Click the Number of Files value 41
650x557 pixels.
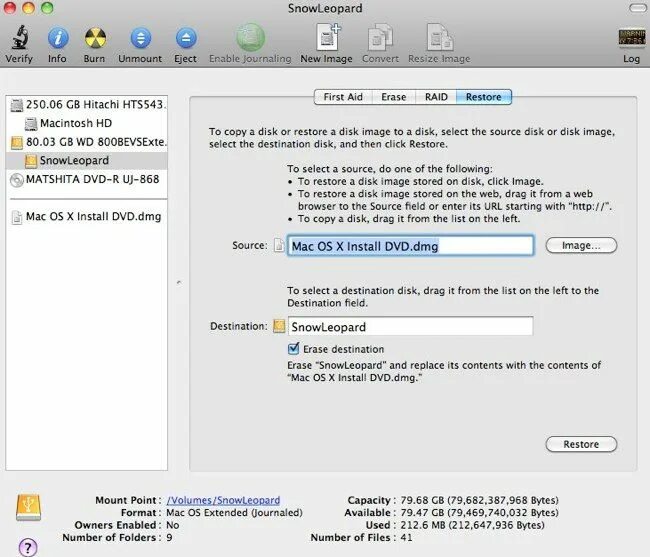406,538
